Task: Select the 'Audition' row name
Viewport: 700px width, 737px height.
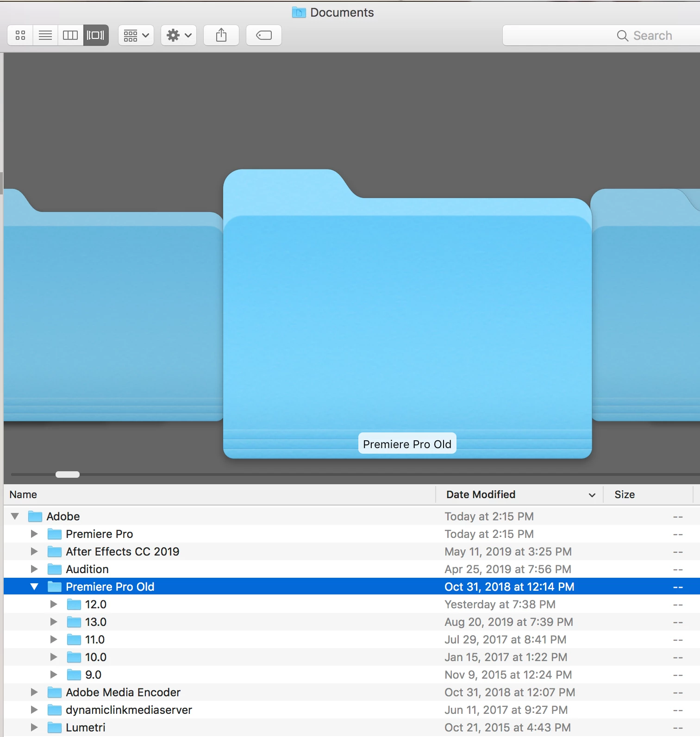Action: 87,569
